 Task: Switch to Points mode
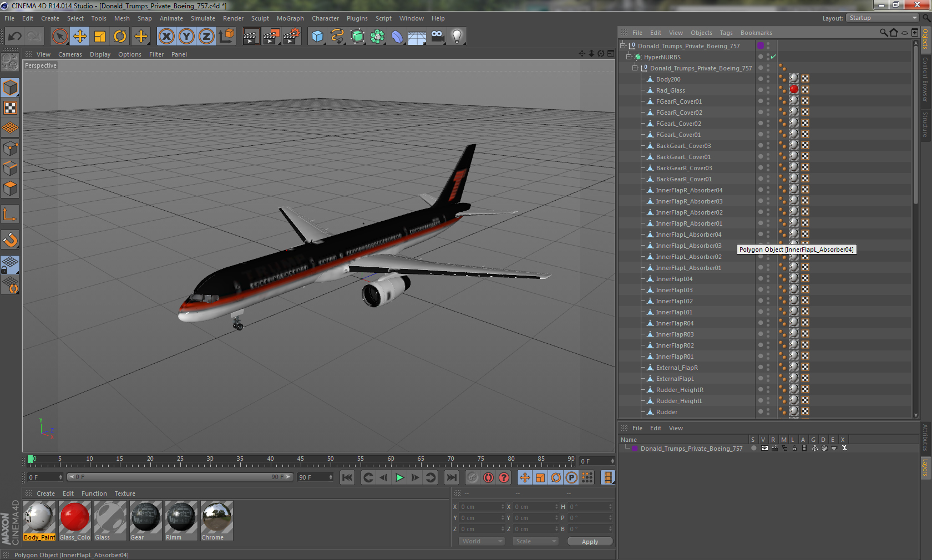[11, 148]
